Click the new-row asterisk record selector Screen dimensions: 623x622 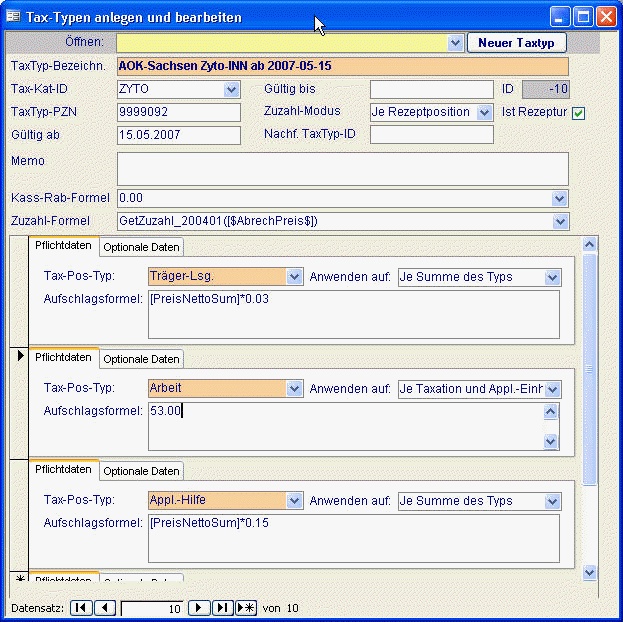(x=19, y=578)
